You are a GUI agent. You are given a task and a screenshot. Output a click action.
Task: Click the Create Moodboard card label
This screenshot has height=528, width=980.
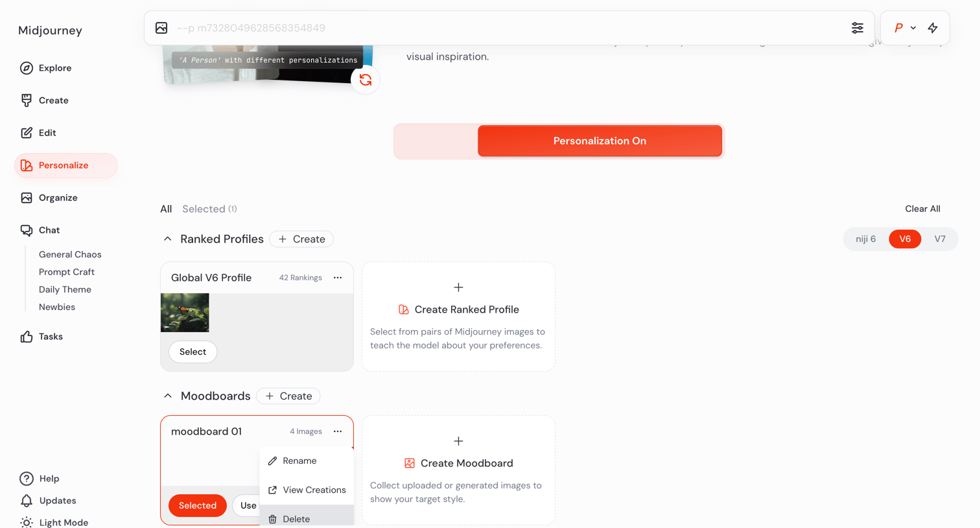(467, 464)
